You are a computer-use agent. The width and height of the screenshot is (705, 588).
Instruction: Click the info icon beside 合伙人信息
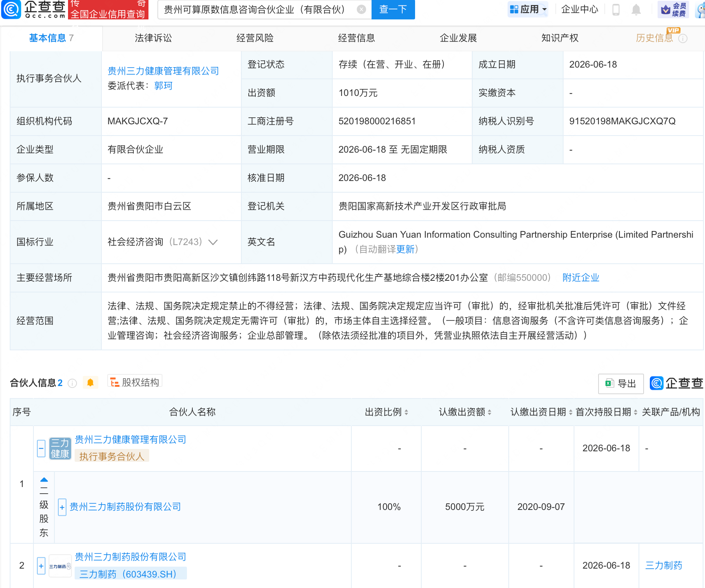coord(72,383)
